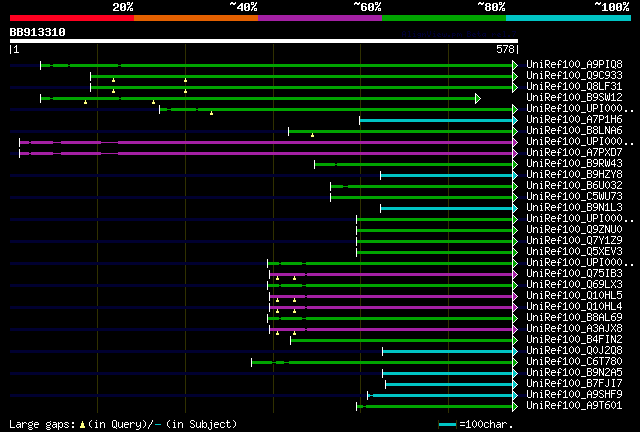Click the green alignment bar of B9RW43
Image resolution: width=640 pixels, height=432 pixels.
tap(414, 165)
